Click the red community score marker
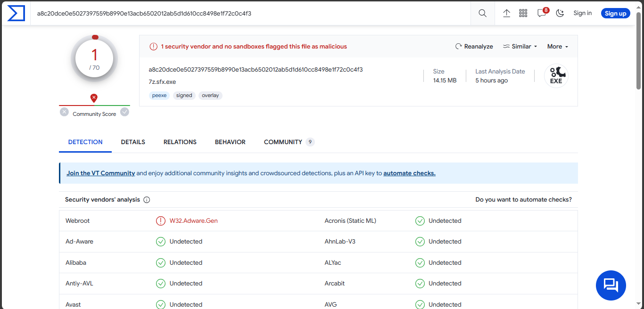644x309 pixels. pyautogui.click(x=94, y=98)
